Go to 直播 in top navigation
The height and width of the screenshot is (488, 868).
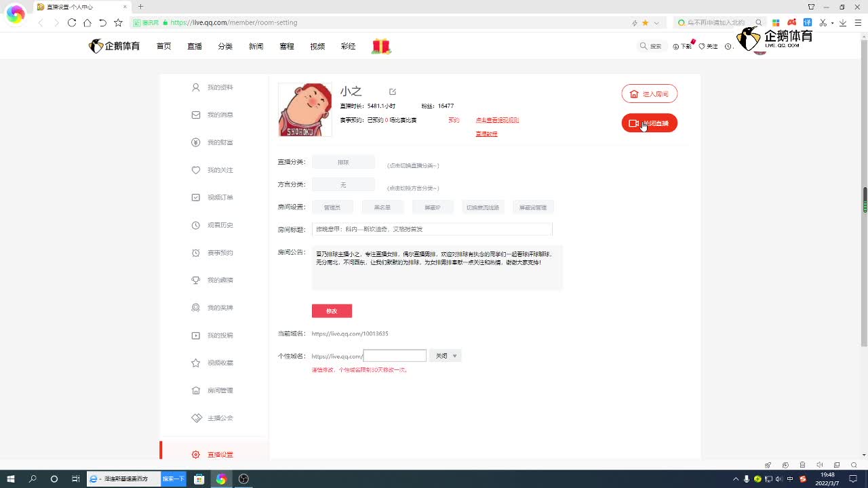coord(195,46)
